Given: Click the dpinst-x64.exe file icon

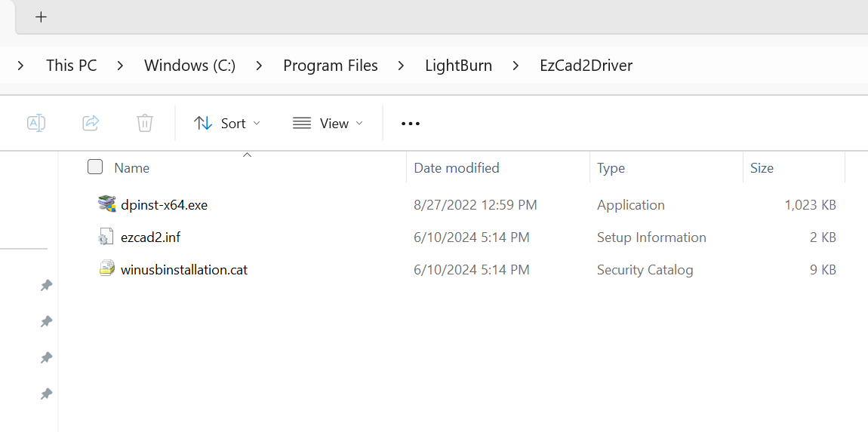Looking at the screenshot, I should (x=107, y=204).
